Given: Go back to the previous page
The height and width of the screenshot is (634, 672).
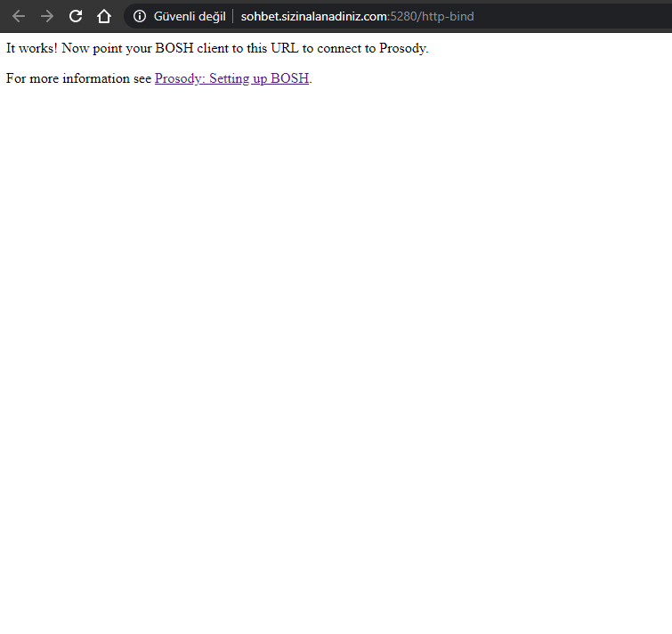Looking at the screenshot, I should 19,16.
